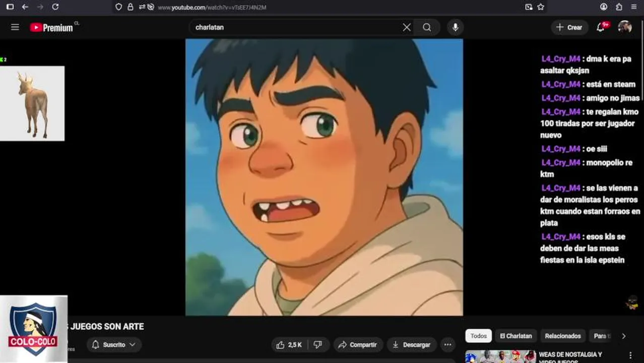Open the browser extensions puzzle icon
The width and height of the screenshot is (644, 363).
click(x=619, y=7)
